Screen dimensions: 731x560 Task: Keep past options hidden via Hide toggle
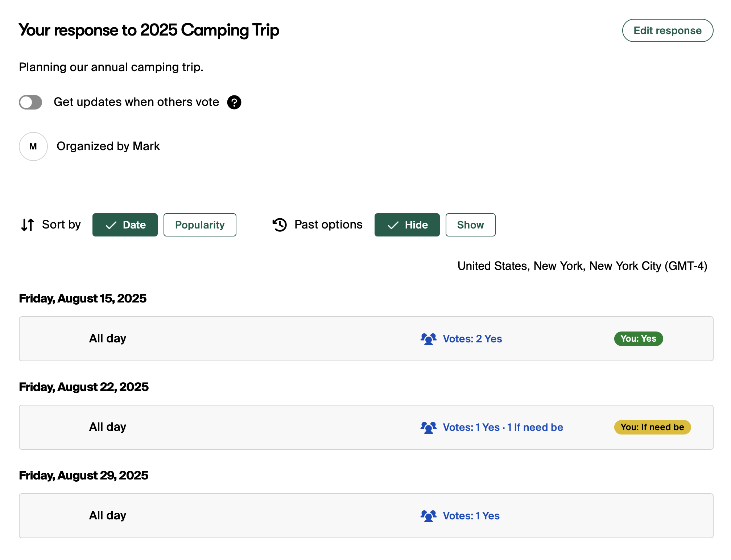[407, 225]
